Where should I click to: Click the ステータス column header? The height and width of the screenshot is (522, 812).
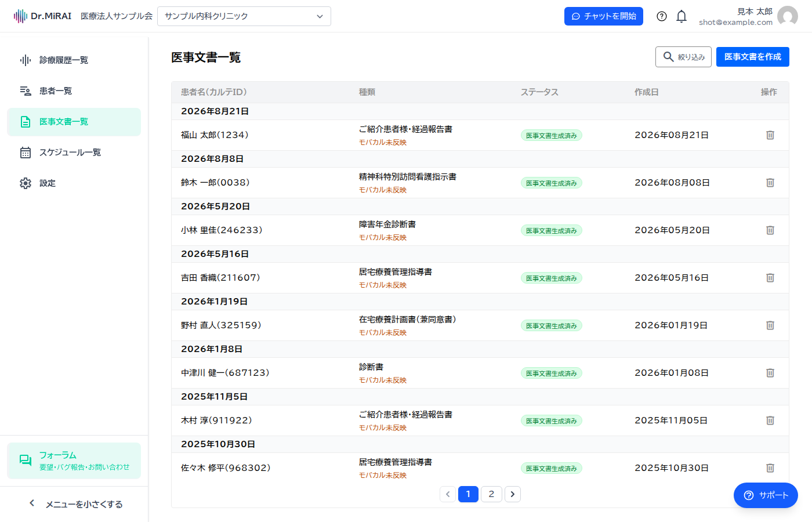(x=539, y=92)
